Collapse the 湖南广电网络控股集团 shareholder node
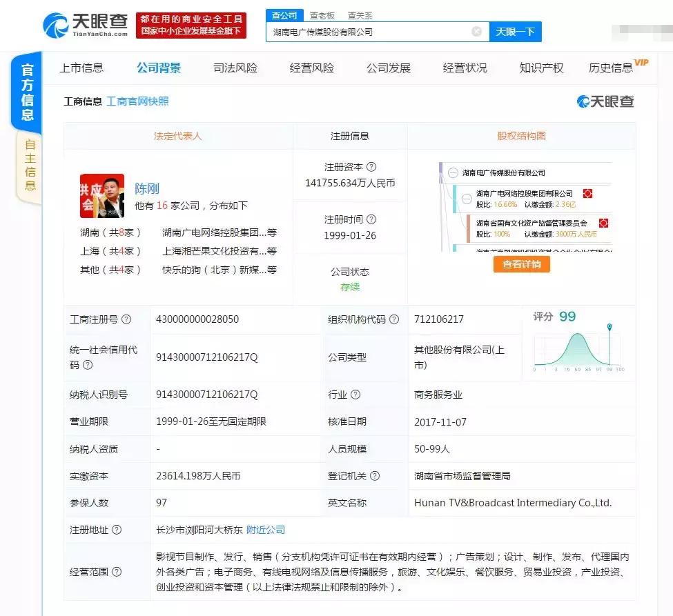 click(466, 199)
